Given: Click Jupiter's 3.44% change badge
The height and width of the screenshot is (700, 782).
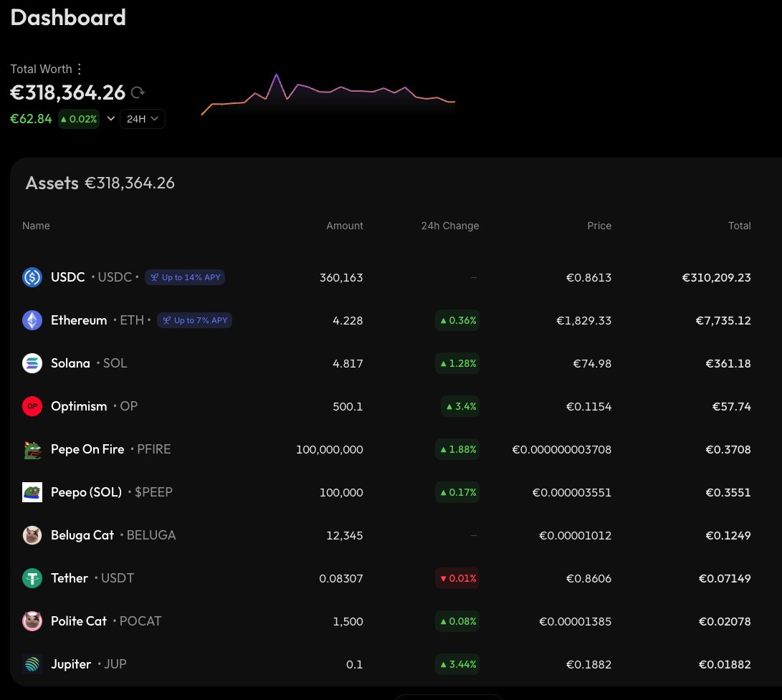Looking at the screenshot, I should (x=457, y=664).
